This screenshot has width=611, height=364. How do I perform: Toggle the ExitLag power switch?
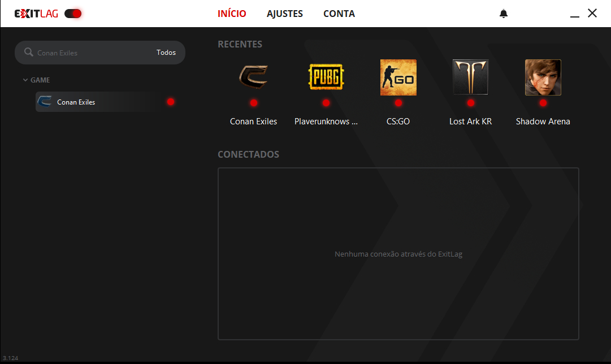click(x=73, y=14)
